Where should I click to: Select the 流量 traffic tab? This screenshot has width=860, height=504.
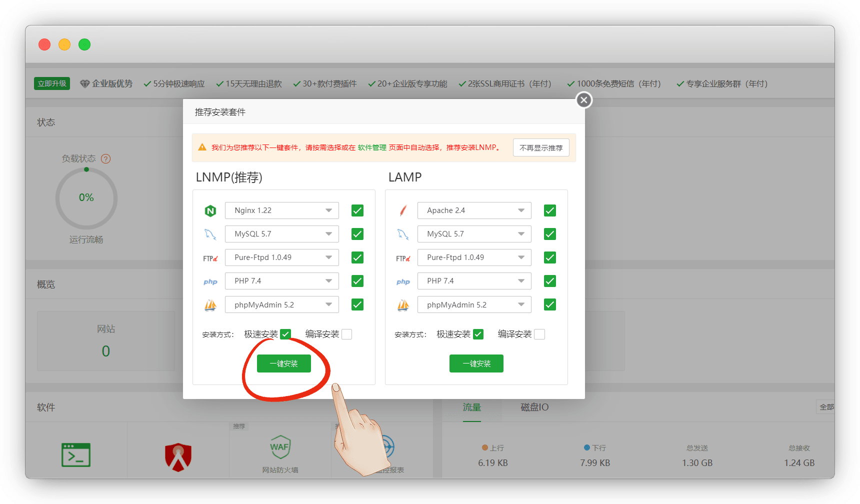pos(471,407)
